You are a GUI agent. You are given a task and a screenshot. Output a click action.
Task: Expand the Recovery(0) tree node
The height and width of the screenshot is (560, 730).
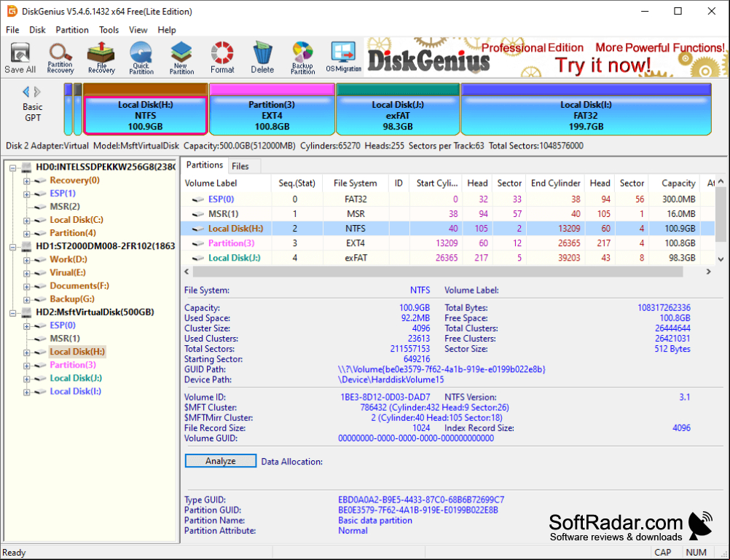click(26, 181)
